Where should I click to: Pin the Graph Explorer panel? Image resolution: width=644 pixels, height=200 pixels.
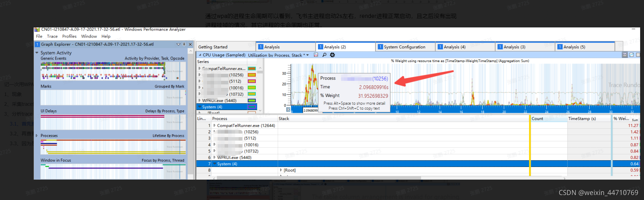click(184, 44)
